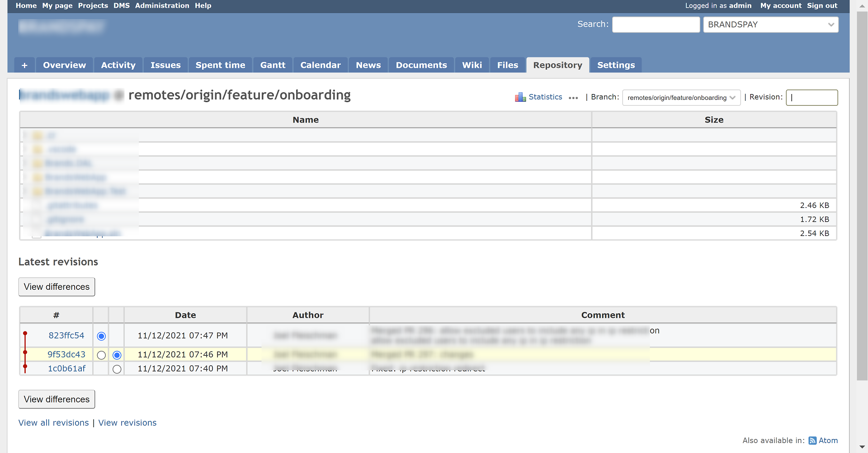The image size is (868, 453).
Task: Click the upper View differences button
Action: [57, 287]
